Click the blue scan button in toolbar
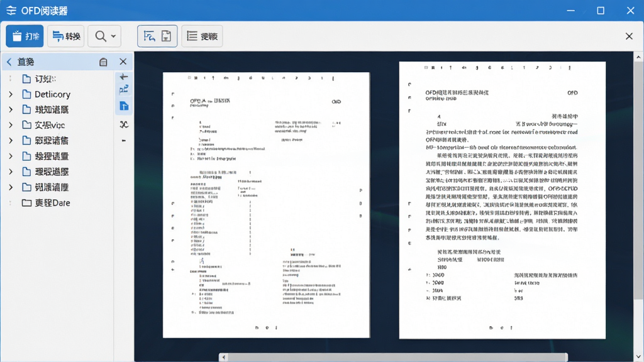 point(25,36)
